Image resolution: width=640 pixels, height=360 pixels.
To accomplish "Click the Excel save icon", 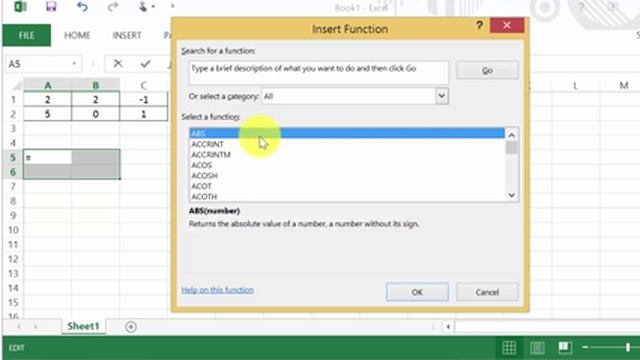I will point(51,7).
